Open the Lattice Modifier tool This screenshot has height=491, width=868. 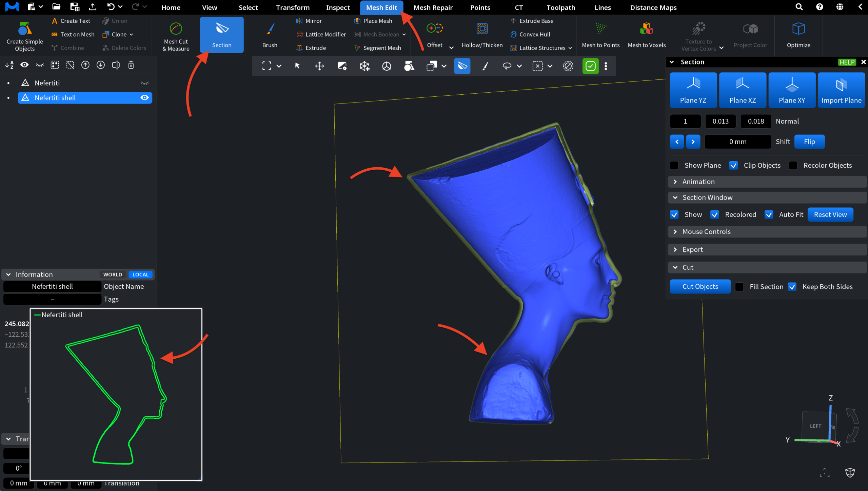[x=321, y=34]
